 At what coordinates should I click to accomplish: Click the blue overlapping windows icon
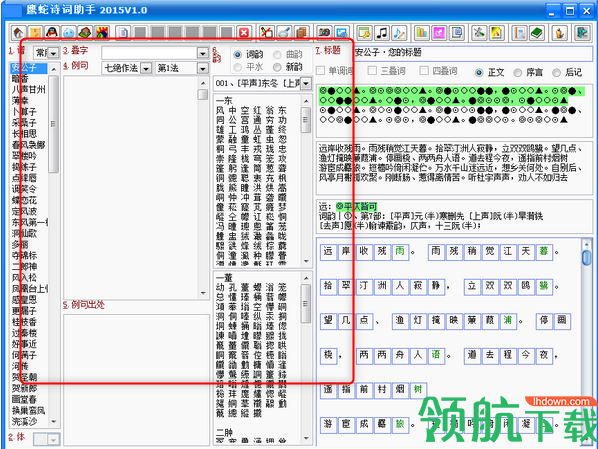[x=457, y=33]
